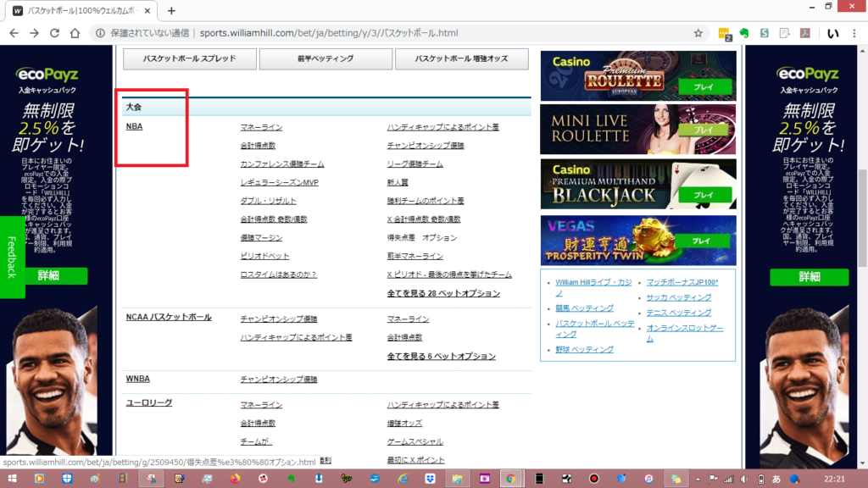Select the バスケットボール スプレッド tab

pyautogui.click(x=190, y=58)
